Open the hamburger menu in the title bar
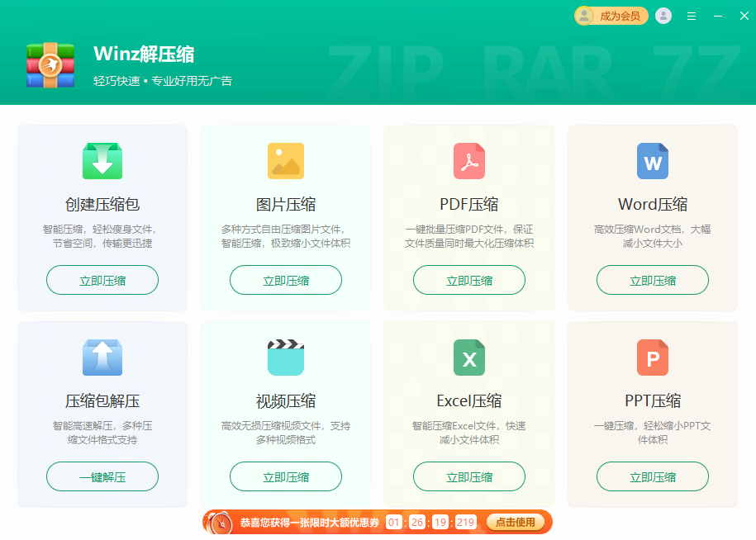The width and height of the screenshot is (756, 540). tap(691, 15)
